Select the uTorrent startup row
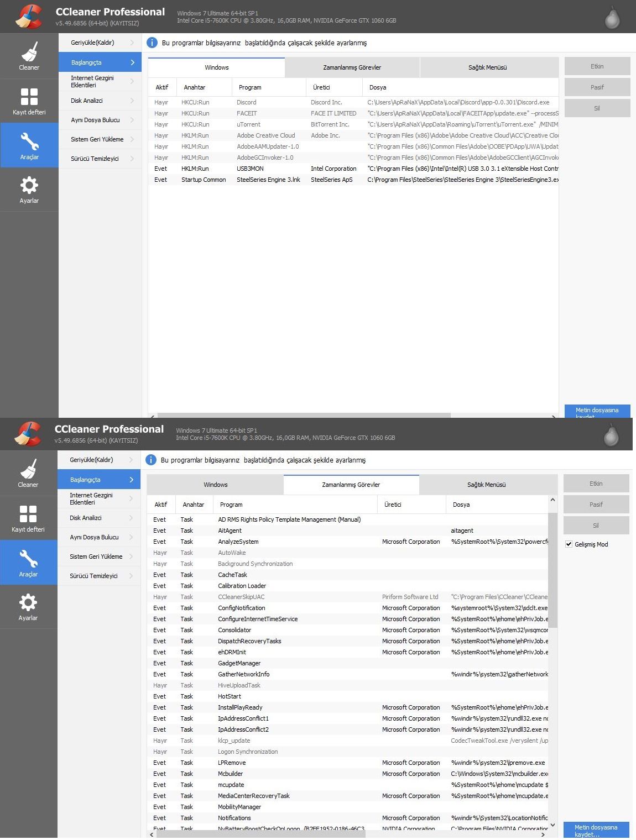 point(353,124)
